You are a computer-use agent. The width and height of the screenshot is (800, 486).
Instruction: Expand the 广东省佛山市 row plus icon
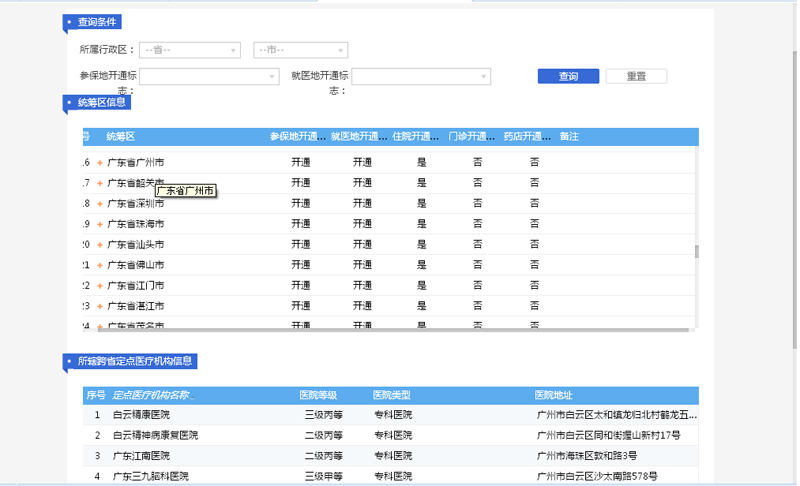(x=100, y=265)
